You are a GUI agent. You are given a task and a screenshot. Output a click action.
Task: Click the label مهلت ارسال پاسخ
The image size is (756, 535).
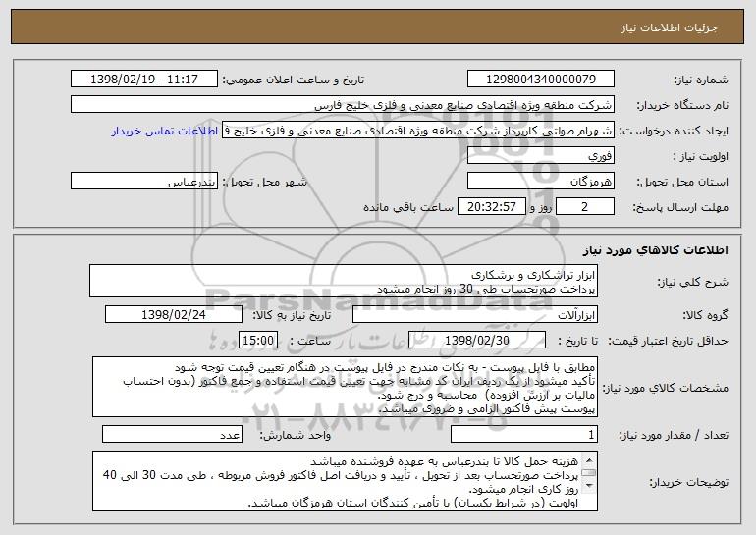[679, 208]
